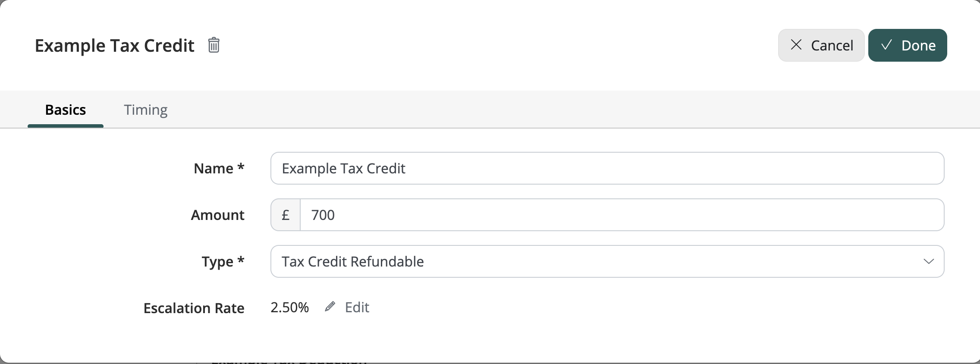This screenshot has width=980, height=364.
Task: Click the X icon inside the Cancel button
Action: pyautogui.click(x=796, y=45)
